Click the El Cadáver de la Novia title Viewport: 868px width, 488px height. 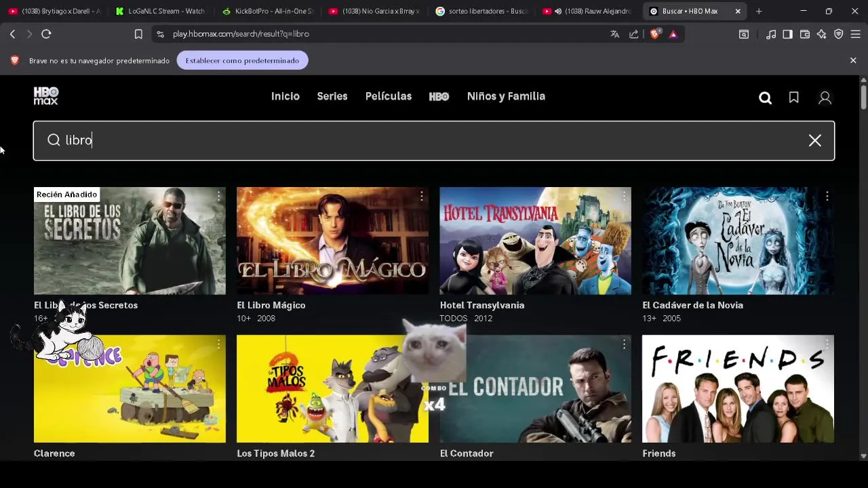[x=692, y=305]
